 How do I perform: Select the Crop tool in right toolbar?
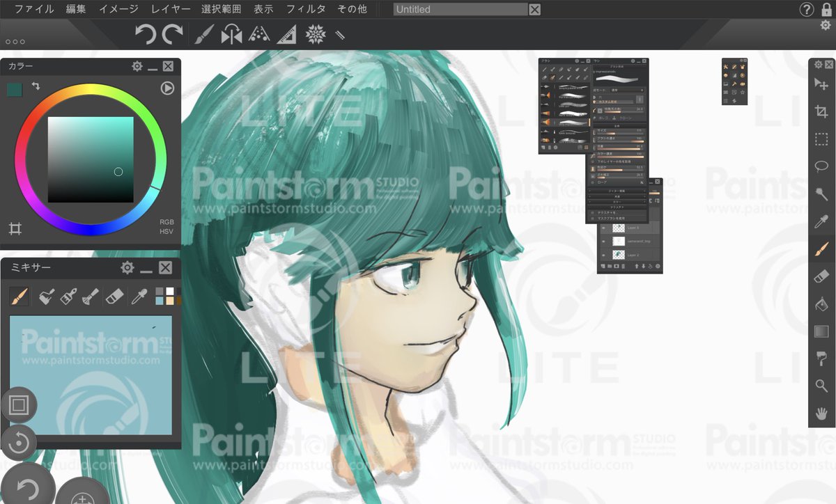click(821, 111)
